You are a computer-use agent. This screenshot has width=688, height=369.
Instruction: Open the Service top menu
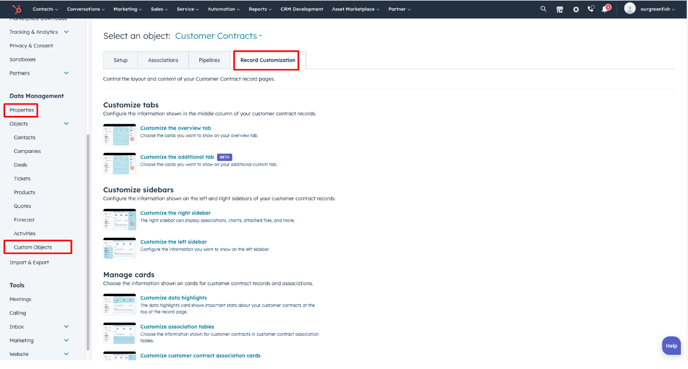pos(188,9)
